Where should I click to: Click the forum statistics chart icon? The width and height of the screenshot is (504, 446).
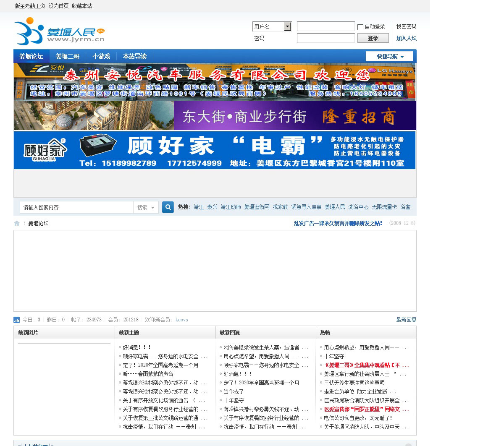pyautogui.click(x=17, y=320)
